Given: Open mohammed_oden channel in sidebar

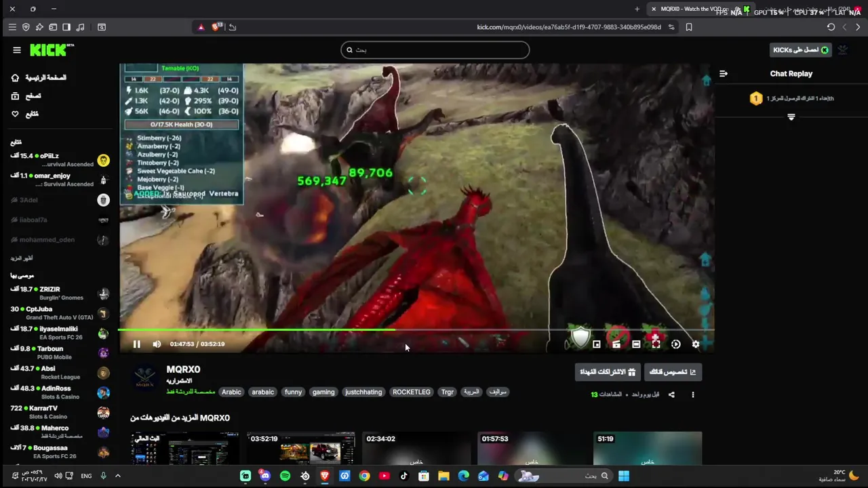Looking at the screenshot, I should (x=60, y=240).
